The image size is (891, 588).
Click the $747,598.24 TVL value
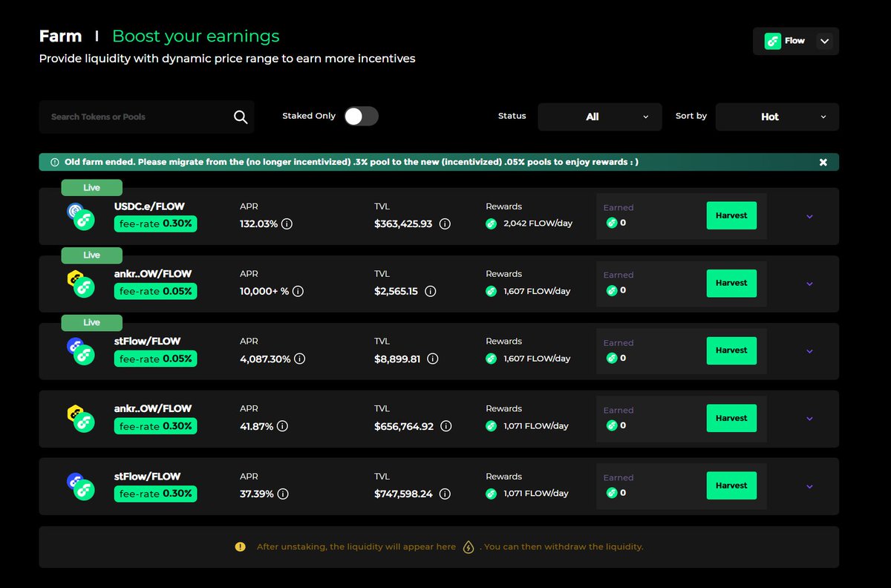pos(404,494)
